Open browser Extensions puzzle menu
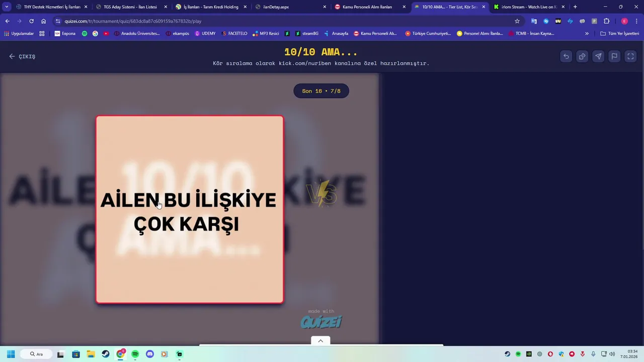The width and height of the screenshot is (644, 362). coord(606,21)
